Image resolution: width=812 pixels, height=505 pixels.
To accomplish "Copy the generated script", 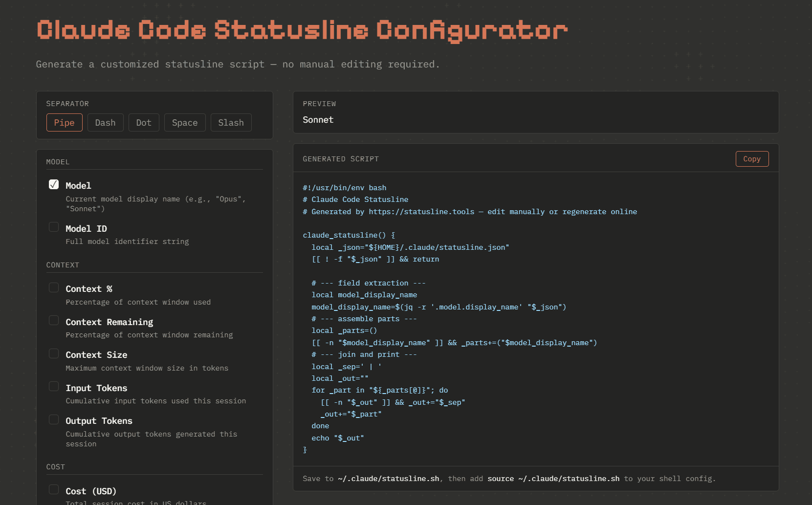I will 752,159.
